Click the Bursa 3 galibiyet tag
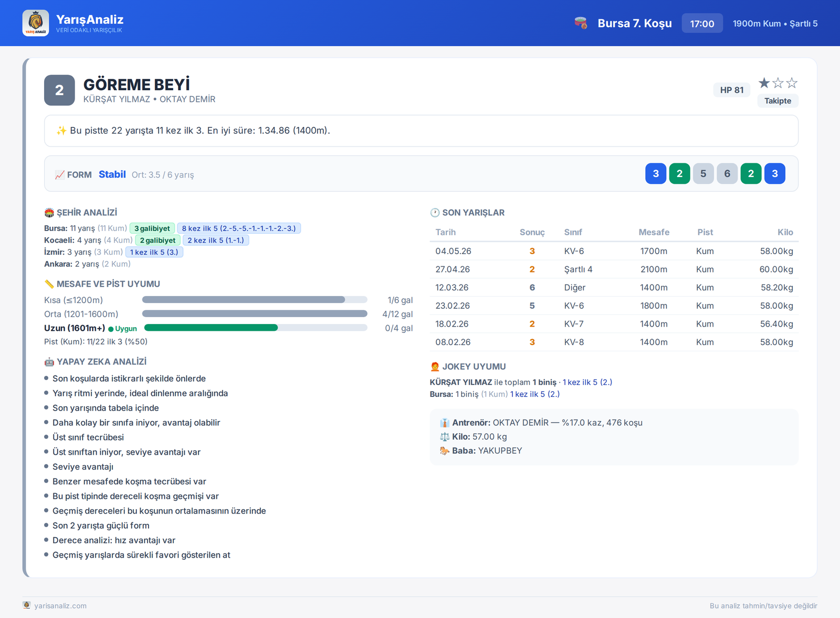Viewport: 840px width, 618px height. coord(152,228)
